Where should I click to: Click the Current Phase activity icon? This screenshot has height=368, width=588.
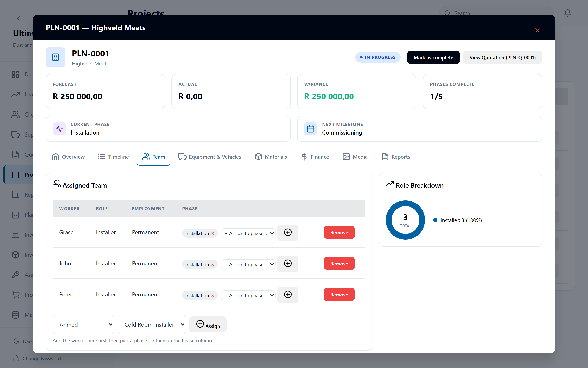[x=59, y=129]
